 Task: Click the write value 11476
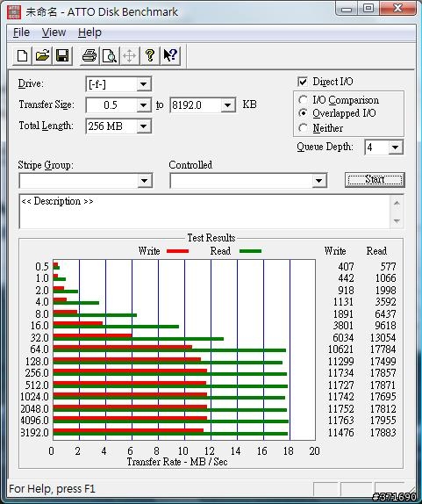[340, 433]
